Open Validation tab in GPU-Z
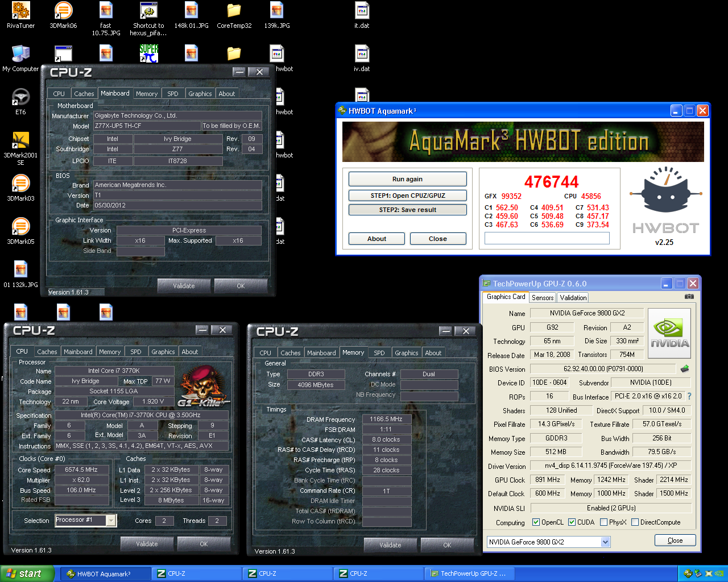 click(573, 297)
